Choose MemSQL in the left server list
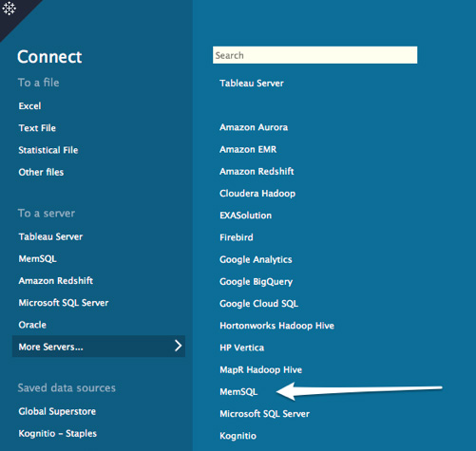Screen dimensions: 476x451 point(37,259)
